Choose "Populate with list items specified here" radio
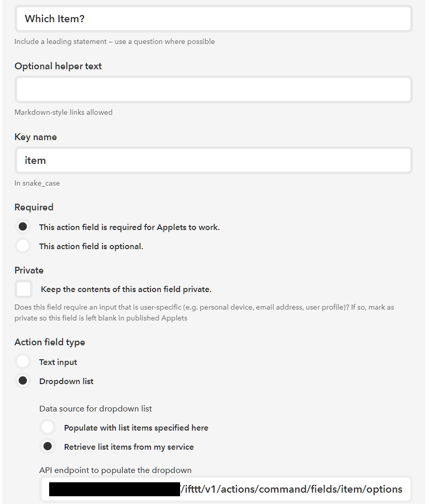The width and height of the screenshot is (430, 504). pos(48,427)
